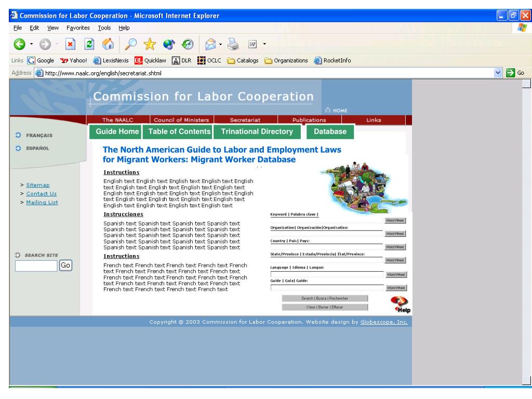Select the Links navigation tab
Viewport: 532px width, 399px height.
[374, 120]
